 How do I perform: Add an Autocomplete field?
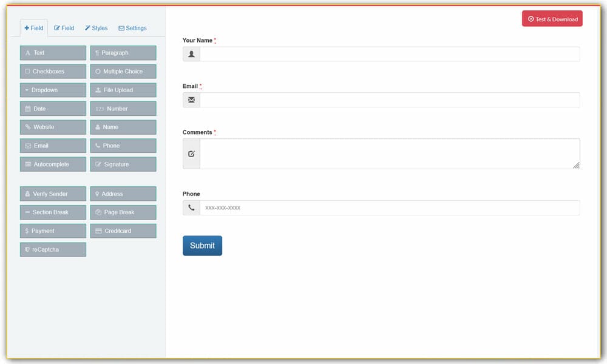[53, 164]
